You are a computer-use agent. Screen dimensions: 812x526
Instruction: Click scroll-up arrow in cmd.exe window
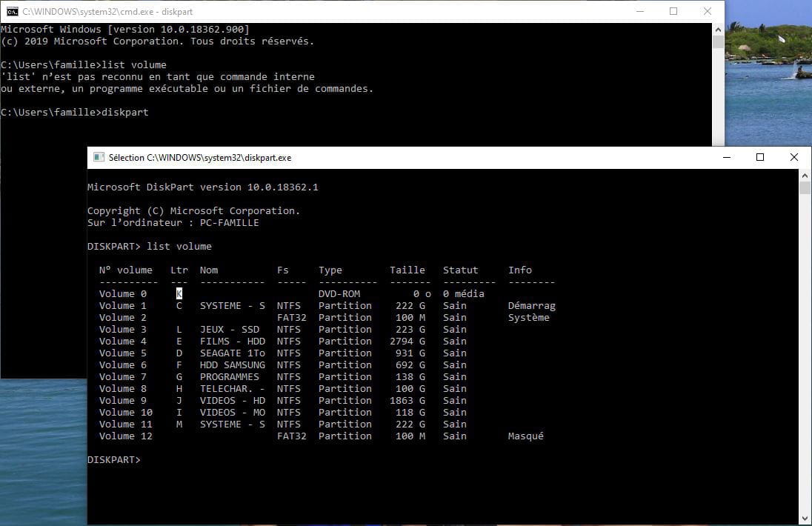(718, 30)
